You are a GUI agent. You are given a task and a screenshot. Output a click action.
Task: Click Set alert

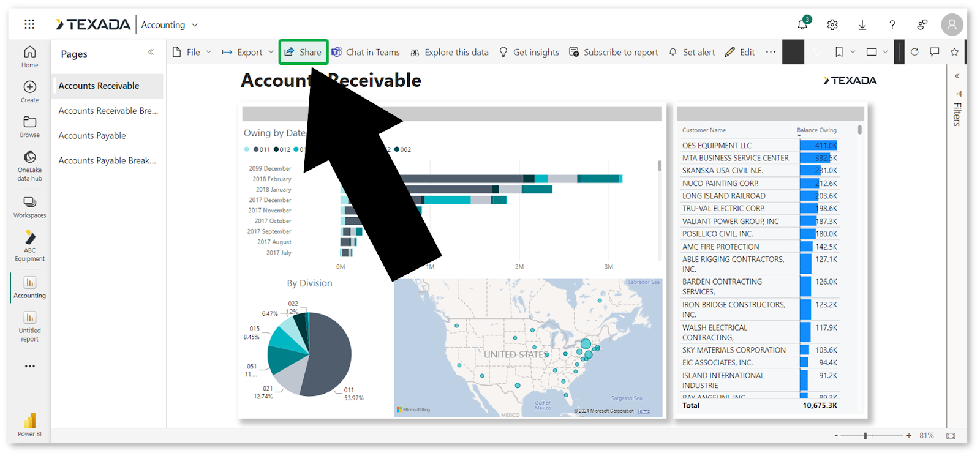coord(692,52)
